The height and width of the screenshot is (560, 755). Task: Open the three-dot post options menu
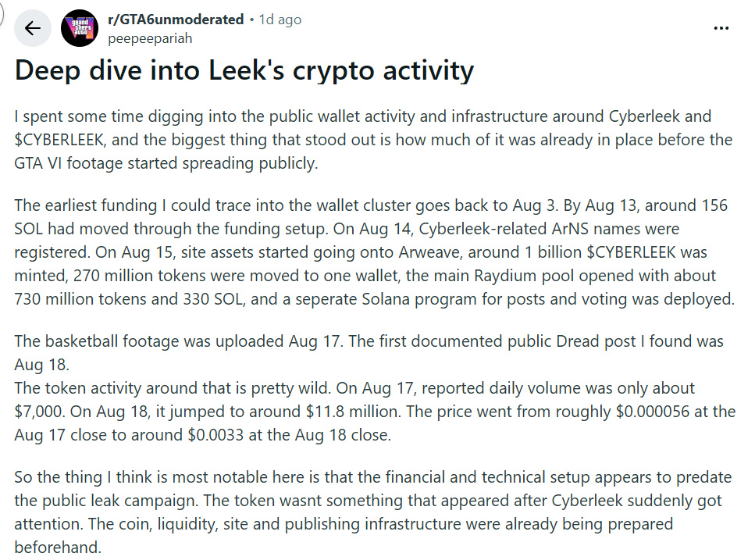721,28
